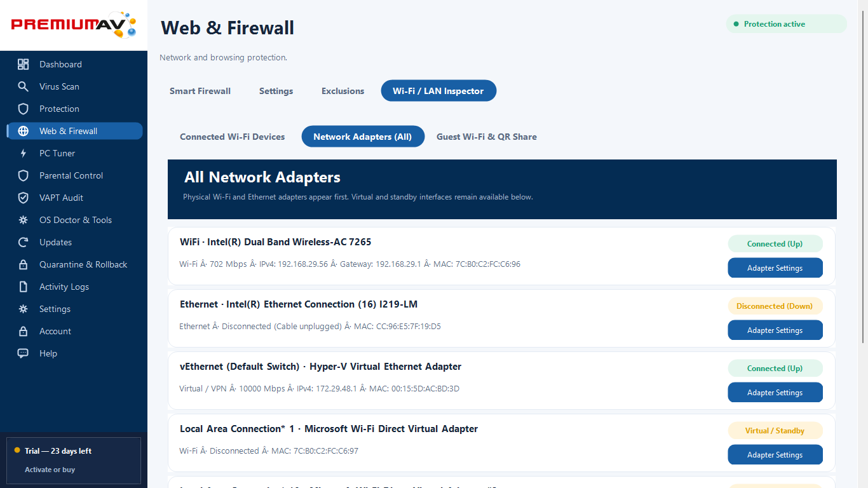Show Connected Wi-Fi Devices sub-tab
Screen dimensions: 868x488
[233, 137]
